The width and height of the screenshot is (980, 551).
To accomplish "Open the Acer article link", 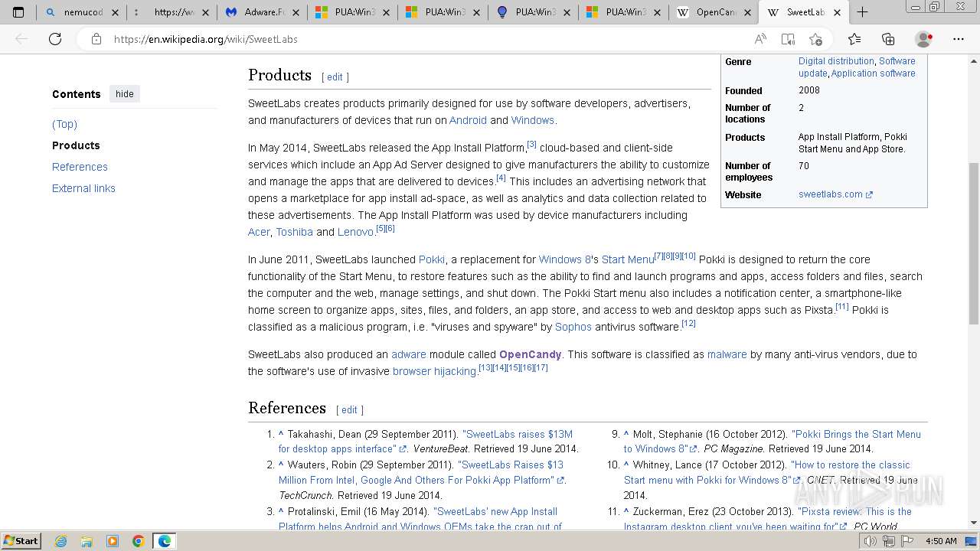I will [x=259, y=232].
